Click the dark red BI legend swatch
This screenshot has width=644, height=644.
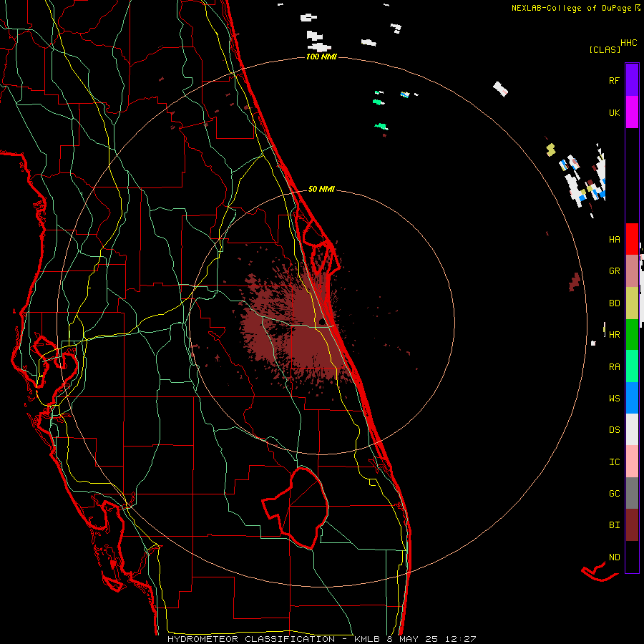632,525
